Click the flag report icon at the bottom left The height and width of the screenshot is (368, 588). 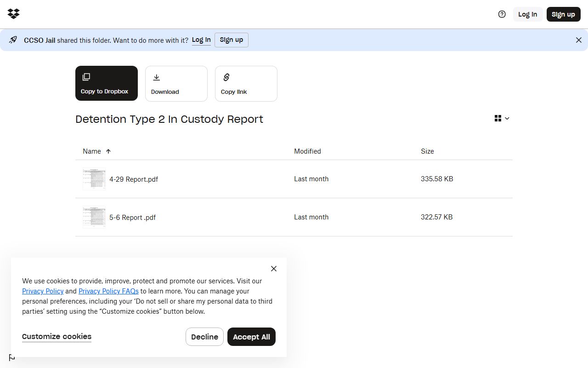(x=12, y=358)
